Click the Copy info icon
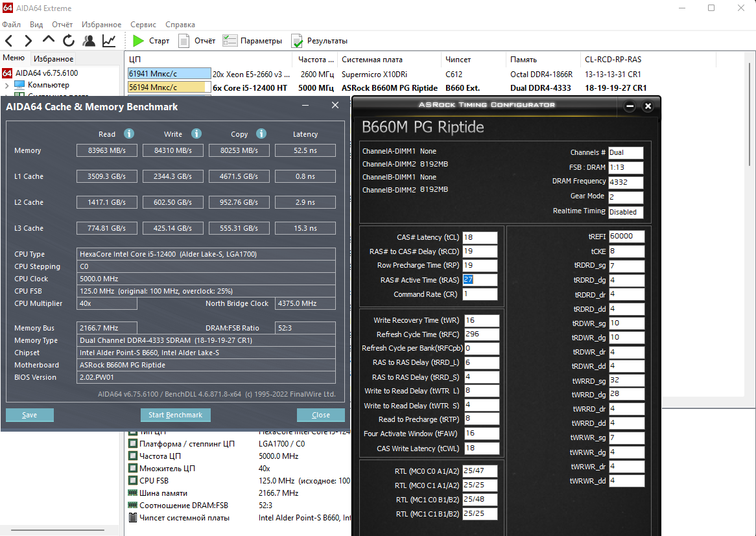 (x=261, y=134)
